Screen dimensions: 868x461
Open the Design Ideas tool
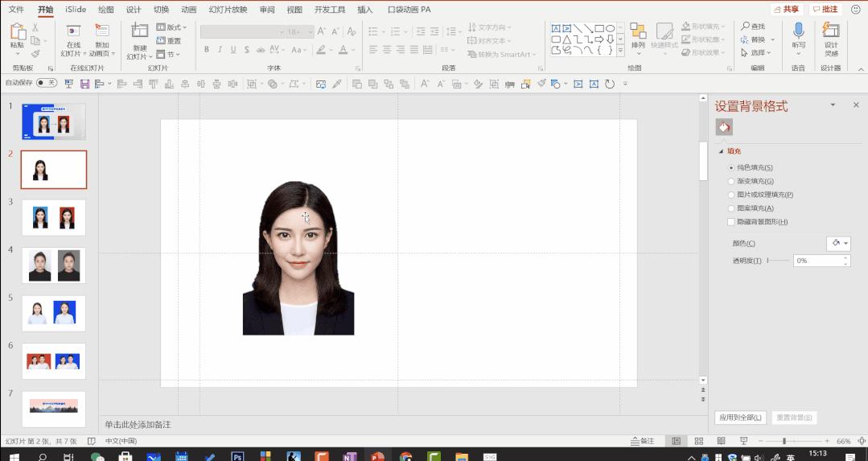831,32
